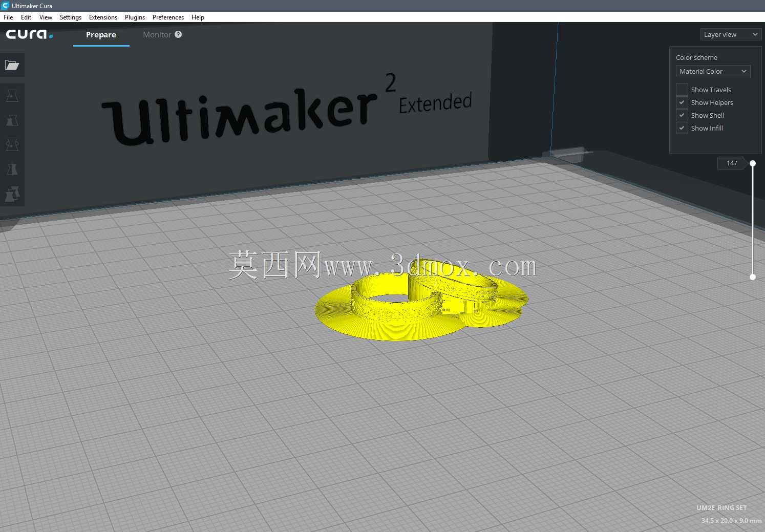Click the layer slider track
Image resolution: width=765 pixels, height=532 pixels.
tap(753, 220)
